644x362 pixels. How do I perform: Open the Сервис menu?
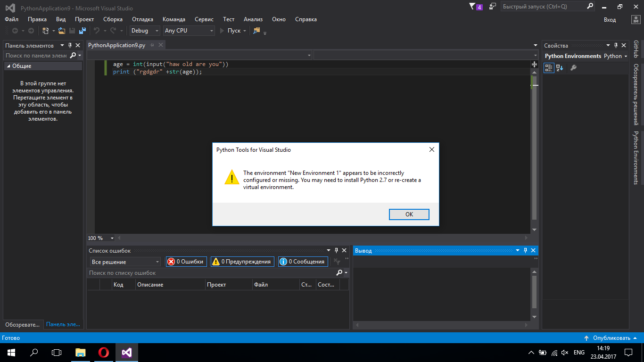204,19
